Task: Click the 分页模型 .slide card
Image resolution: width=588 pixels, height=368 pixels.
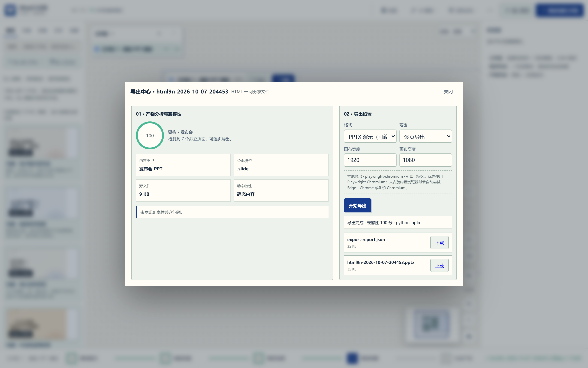Action: pyautogui.click(x=281, y=165)
